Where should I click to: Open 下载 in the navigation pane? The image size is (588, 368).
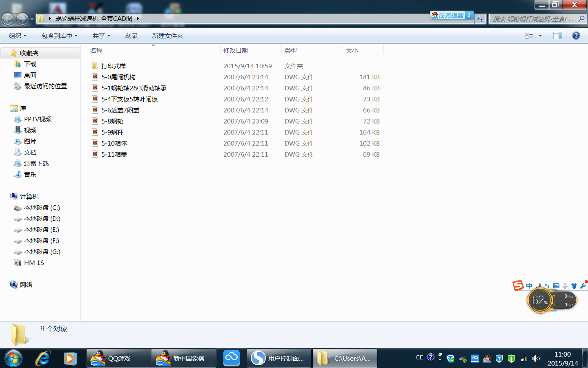pos(30,64)
